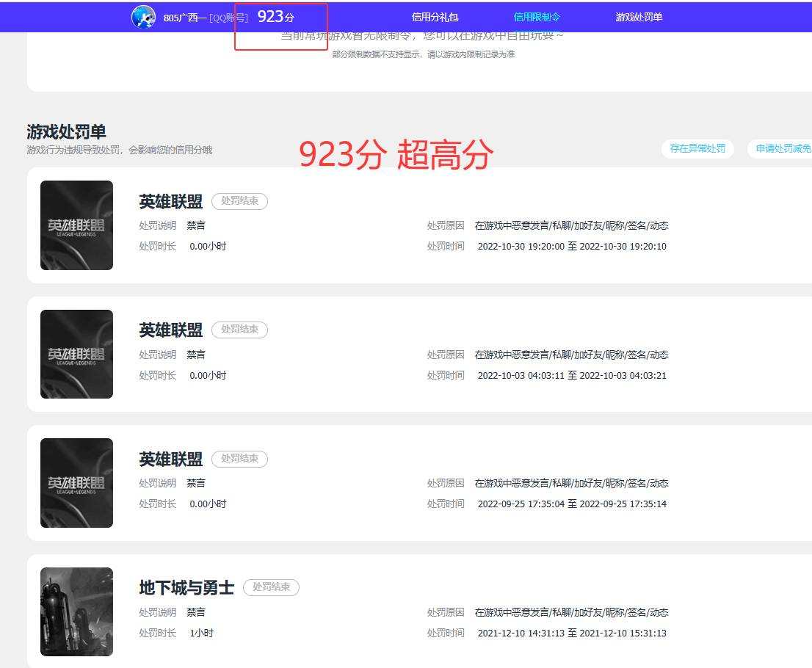
Task: Select 英雄联盟 title of 2022-09-25 record
Action: tap(171, 460)
